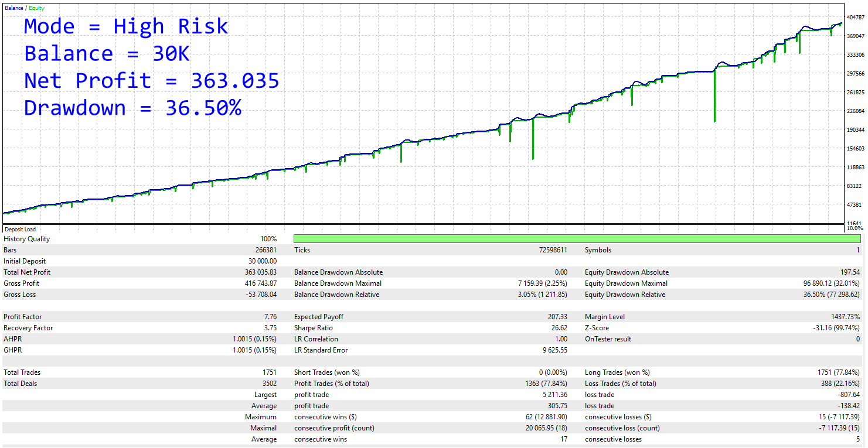
Task: Click the Bars value 266381
Action: [x=265, y=250]
